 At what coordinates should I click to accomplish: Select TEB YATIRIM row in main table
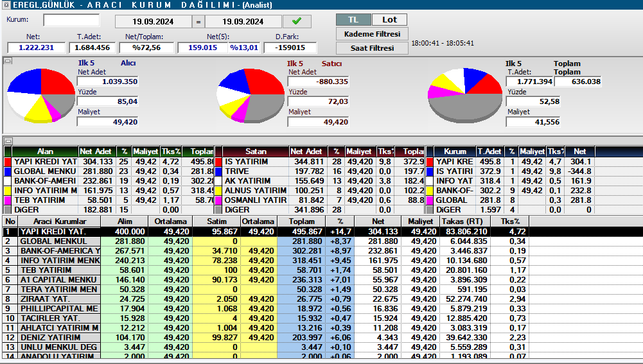322,270
